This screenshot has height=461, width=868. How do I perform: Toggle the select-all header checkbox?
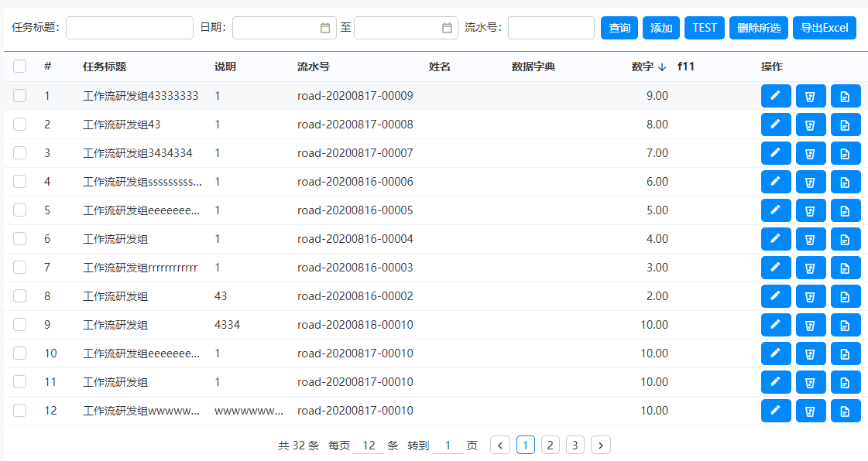coord(20,67)
